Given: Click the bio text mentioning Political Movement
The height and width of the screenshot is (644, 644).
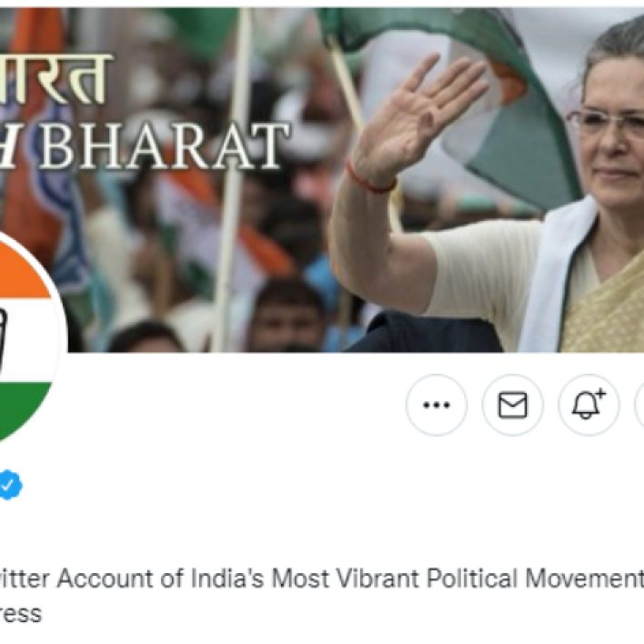Looking at the screenshot, I should [x=322, y=579].
